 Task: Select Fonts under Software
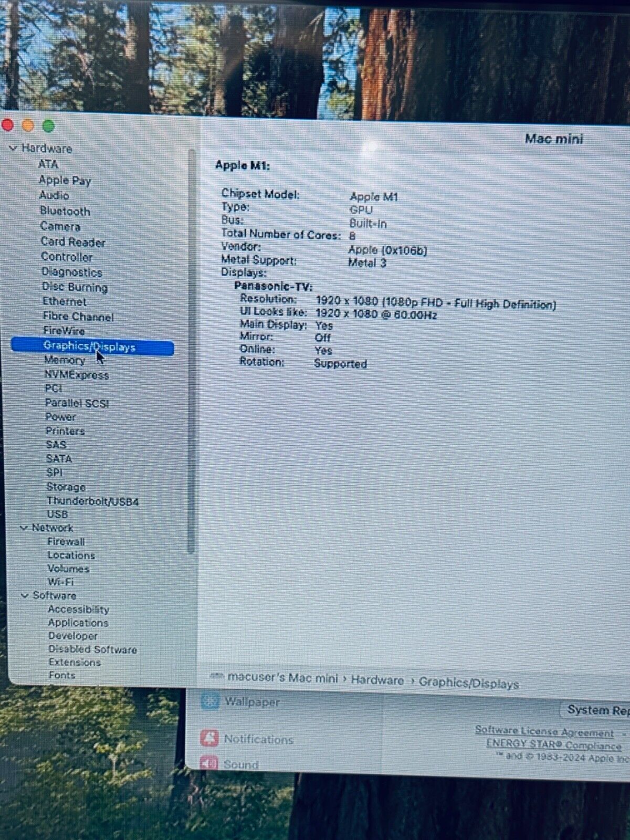pos(62,675)
